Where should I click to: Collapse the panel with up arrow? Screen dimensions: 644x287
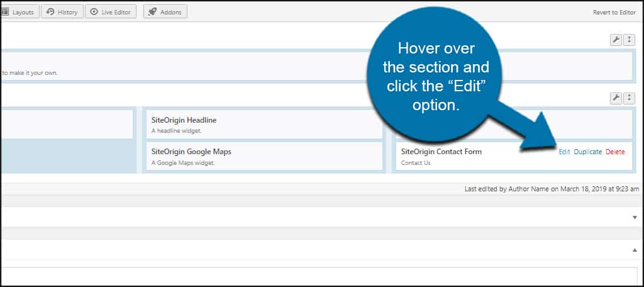[635, 250]
